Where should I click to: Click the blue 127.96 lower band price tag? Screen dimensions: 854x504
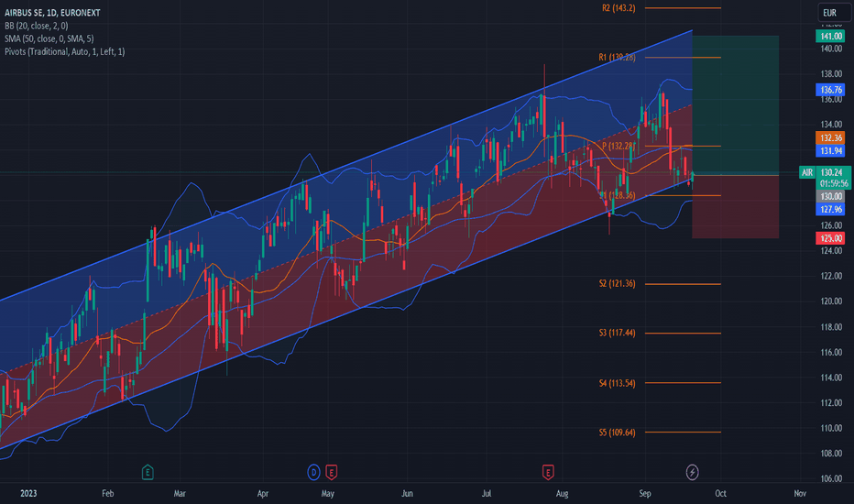tap(831, 209)
